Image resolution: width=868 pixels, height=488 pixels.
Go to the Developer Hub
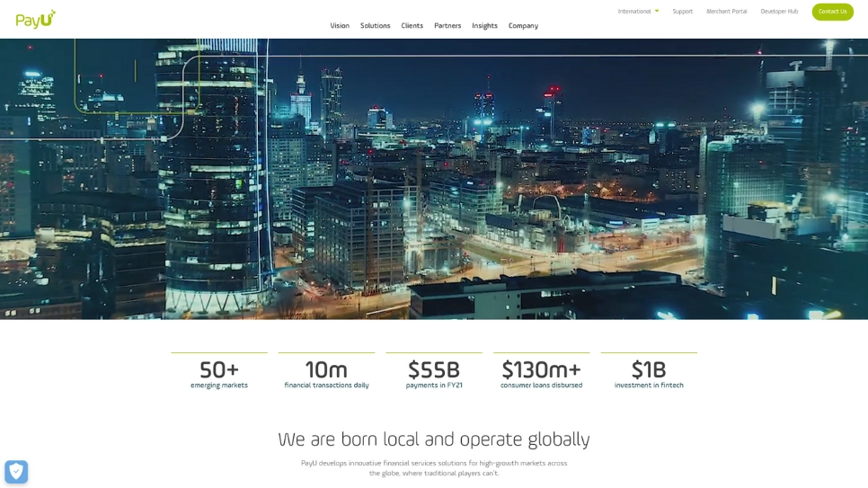click(779, 12)
